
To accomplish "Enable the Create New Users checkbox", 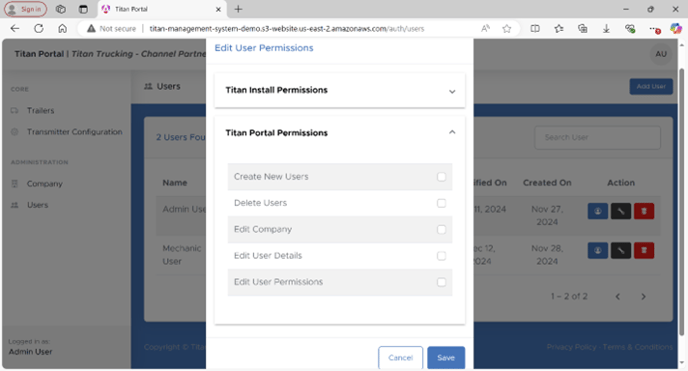I will (x=441, y=177).
